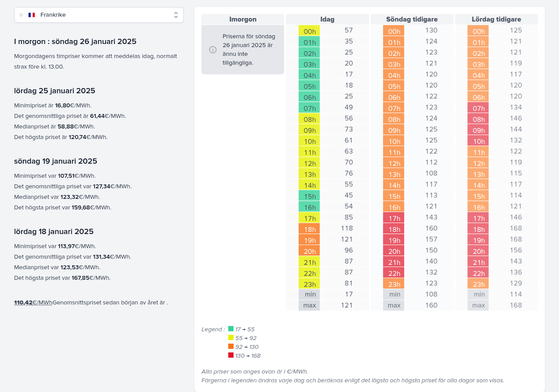Click the yellow 55 → 92 legend swatch
The image size is (559, 392).
coord(231,337)
